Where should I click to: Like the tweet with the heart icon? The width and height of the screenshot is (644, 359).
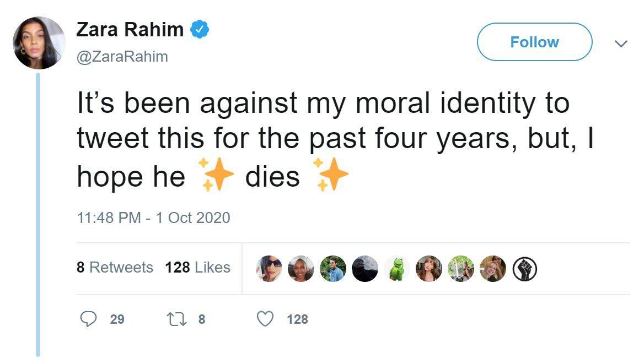(x=266, y=319)
